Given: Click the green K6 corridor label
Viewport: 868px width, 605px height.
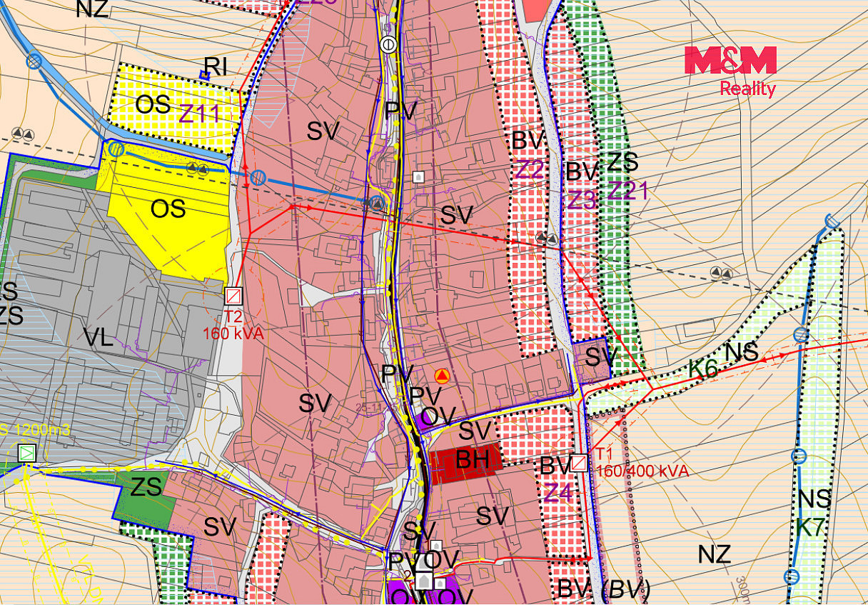Looking at the screenshot, I should point(703,369).
